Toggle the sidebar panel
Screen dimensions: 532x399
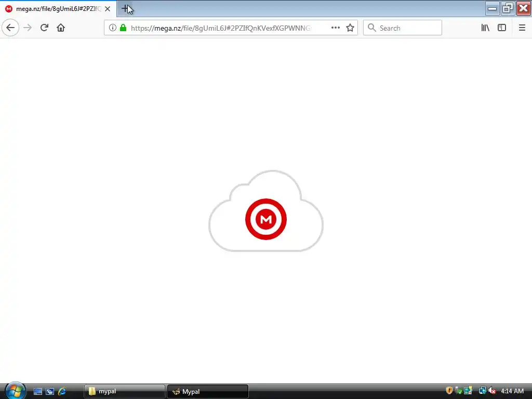pos(502,28)
